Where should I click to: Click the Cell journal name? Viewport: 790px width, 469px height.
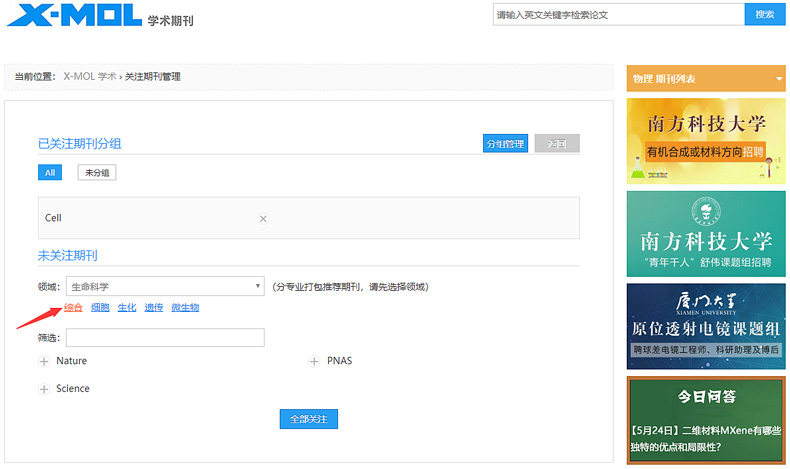point(53,218)
